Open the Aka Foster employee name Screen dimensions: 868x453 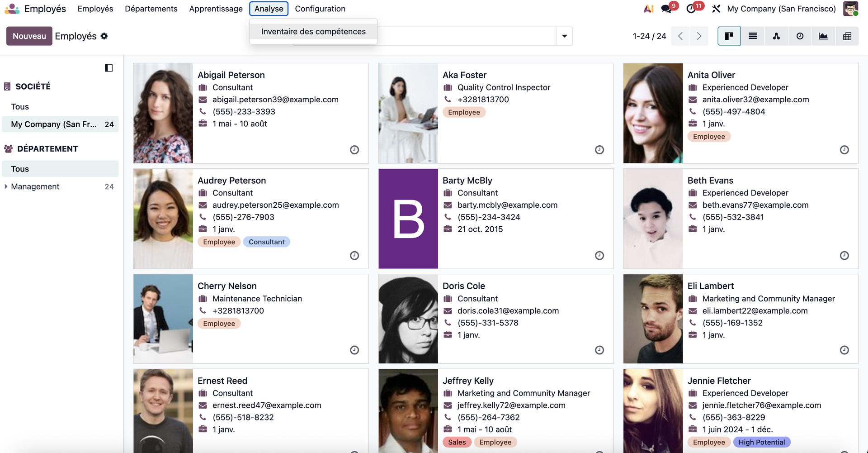(x=464, y=75)
